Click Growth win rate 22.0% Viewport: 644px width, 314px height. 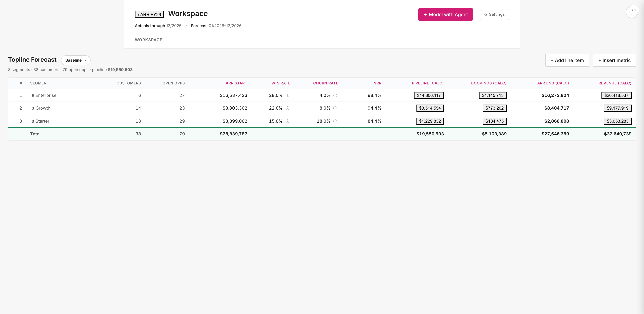click(x=276, y=108)
